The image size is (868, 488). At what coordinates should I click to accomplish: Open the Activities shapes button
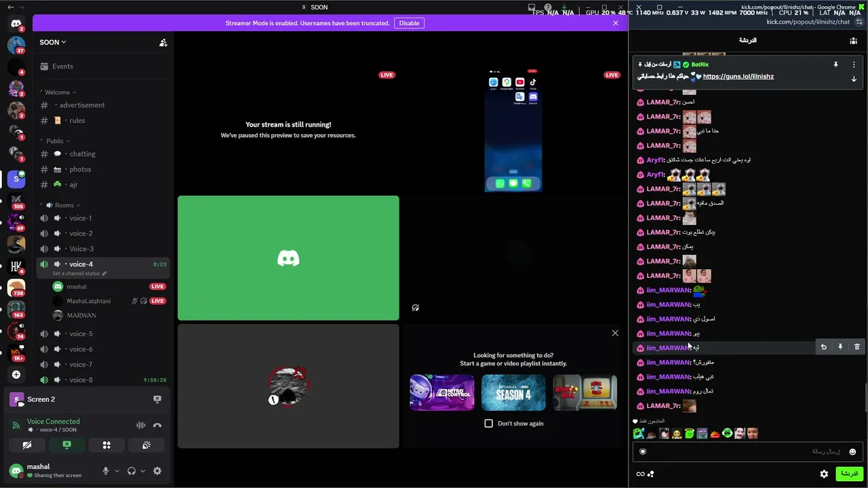(106, 445)
